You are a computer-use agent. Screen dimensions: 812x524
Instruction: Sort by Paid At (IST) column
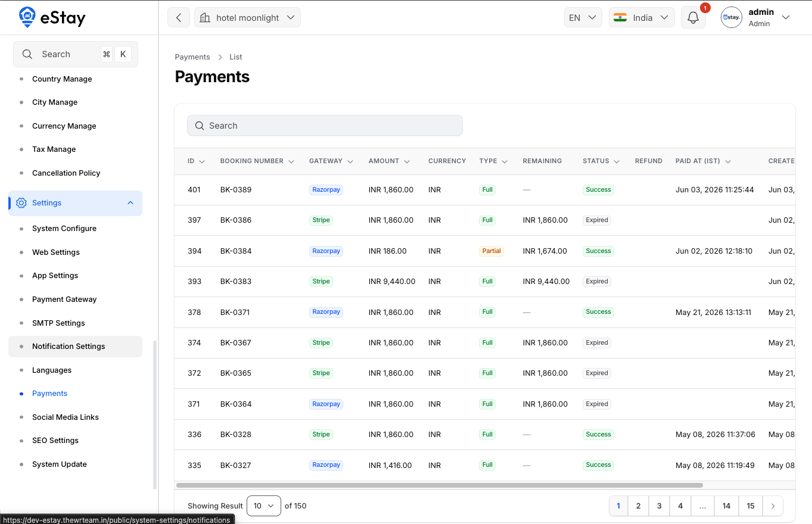[x=703, y=161]
